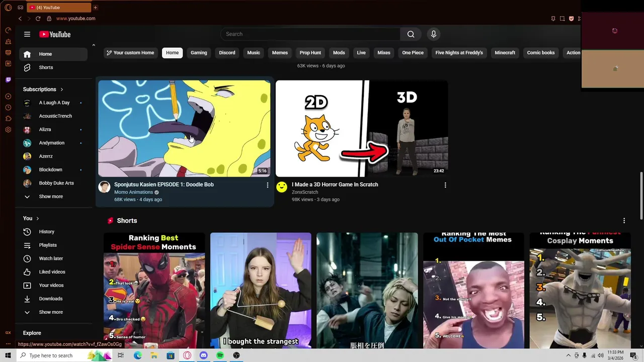Viewport: 644px width, 362px height.
Task: Go to Shorts in sidebar
Action: (x=53, y=67)
